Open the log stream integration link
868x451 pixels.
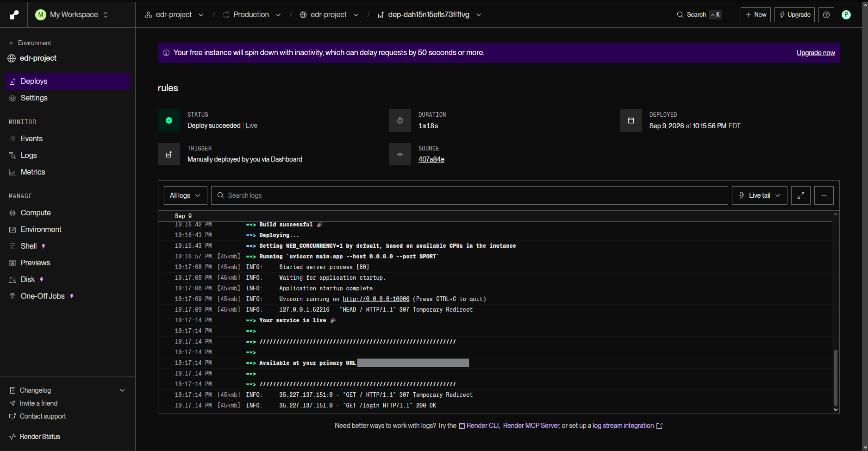coord(628,426)
